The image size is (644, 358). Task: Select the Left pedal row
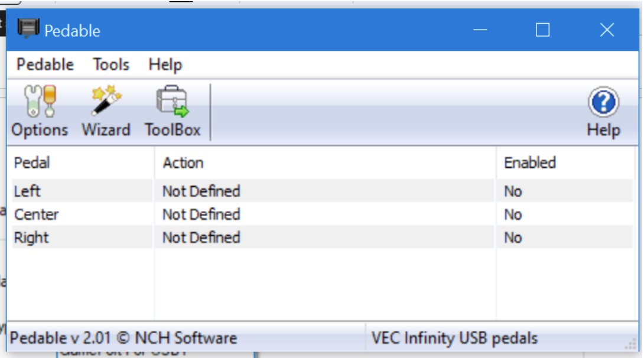click(x=323, y=191)
